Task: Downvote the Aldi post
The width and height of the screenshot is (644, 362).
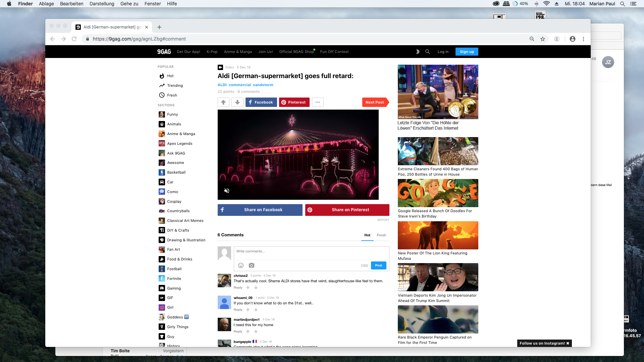Action: coord(237,102)
